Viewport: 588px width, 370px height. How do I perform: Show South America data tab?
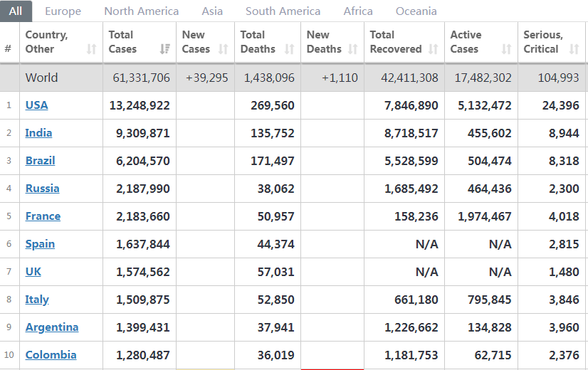click(283, 11)
